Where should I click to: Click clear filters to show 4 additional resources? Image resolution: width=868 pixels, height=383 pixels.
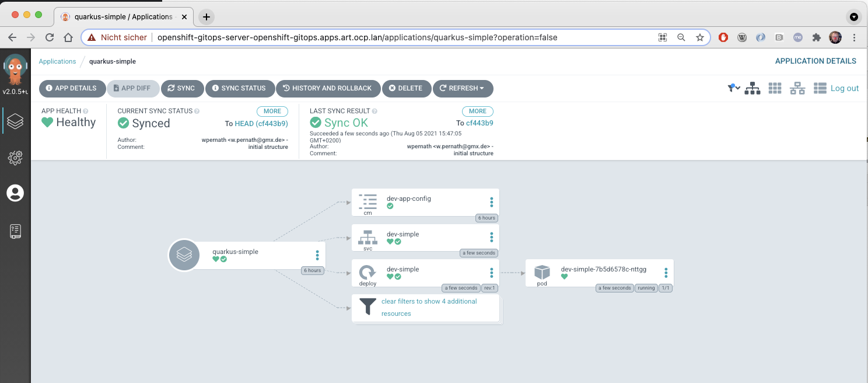[429, 308]
